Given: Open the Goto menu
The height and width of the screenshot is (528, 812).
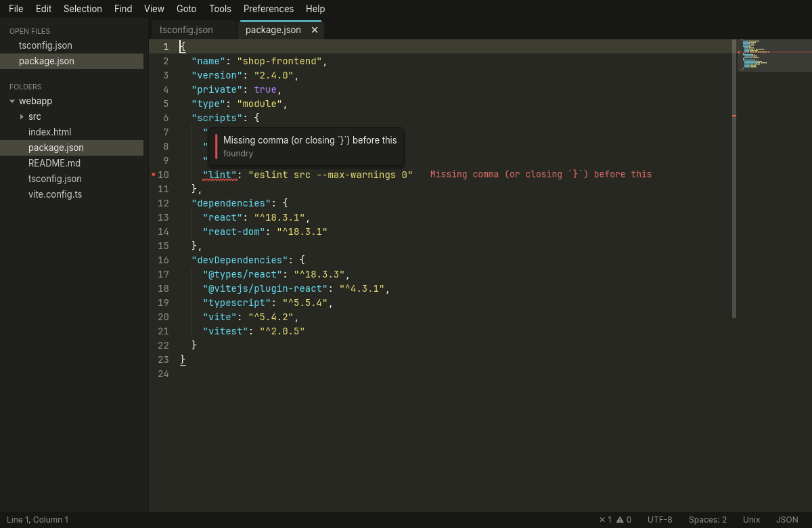Looking at the screenshot, I should click(186, 9).
